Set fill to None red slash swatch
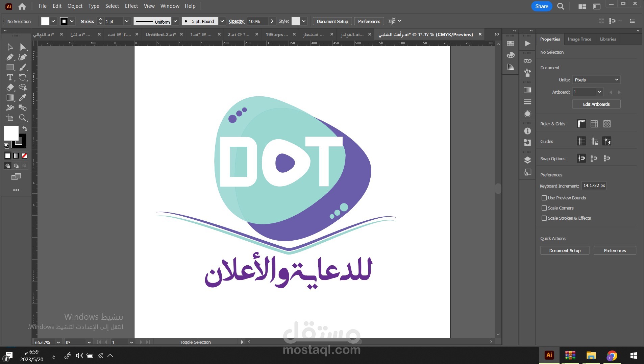The width and height of the screenshot is (644, 364). tap(25, 155)
